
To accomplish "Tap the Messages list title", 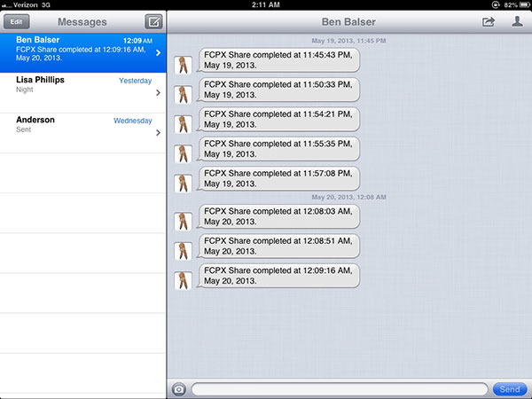I will click(82, 22).
